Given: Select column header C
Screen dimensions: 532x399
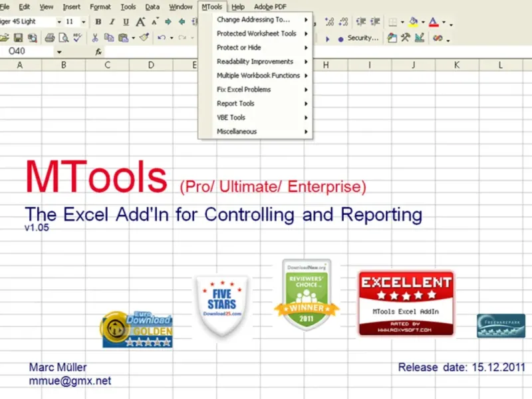Looking at the screenshot, I should pos(107,65).
